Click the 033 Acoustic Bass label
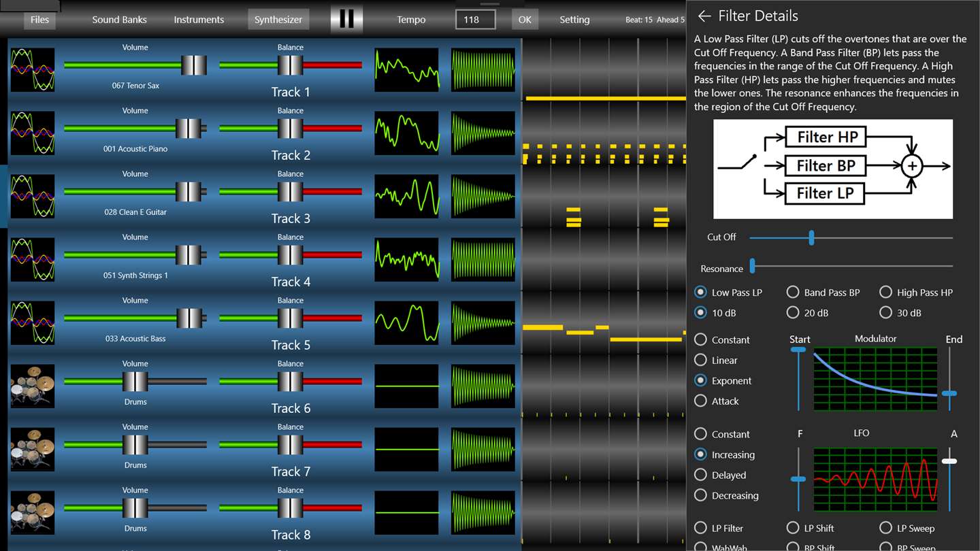980x551 pixels. click(x=135, y=339)
